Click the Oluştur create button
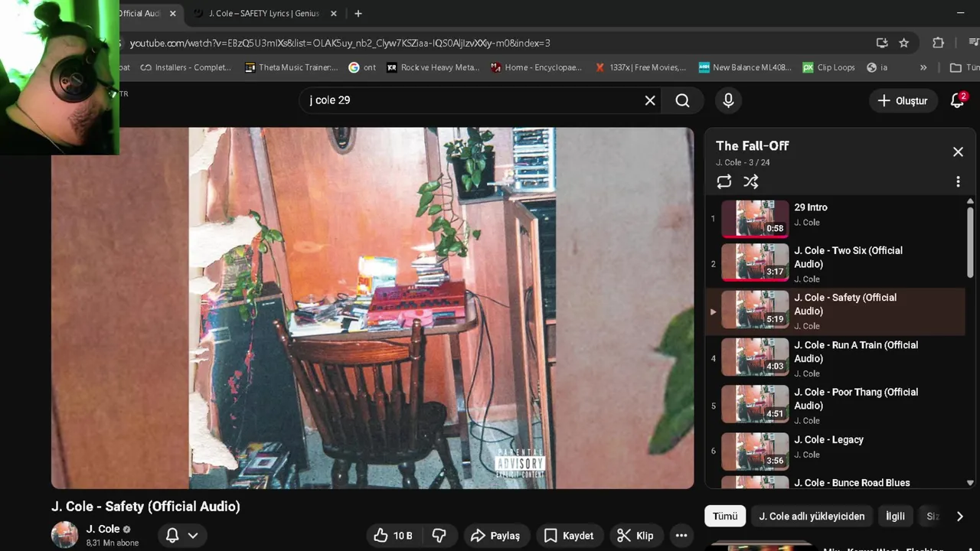The width and height of the screenshot is (980, 551). (903, 100)
